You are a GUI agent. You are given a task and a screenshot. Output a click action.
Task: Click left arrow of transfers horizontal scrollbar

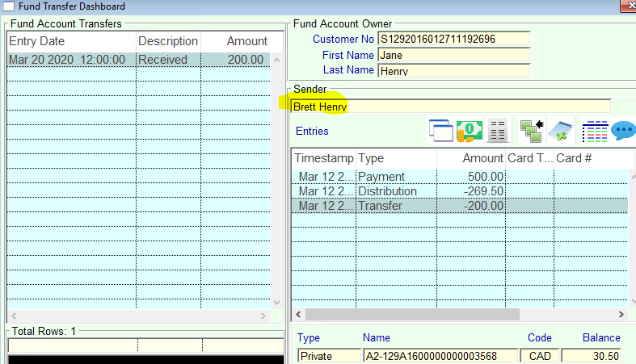[14, 316]
